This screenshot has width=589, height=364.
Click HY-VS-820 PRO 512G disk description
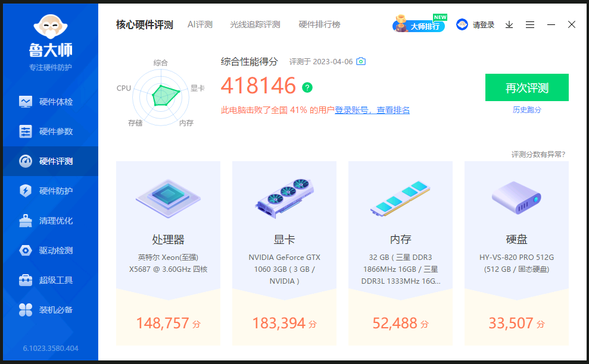click(x=516, y=263)
